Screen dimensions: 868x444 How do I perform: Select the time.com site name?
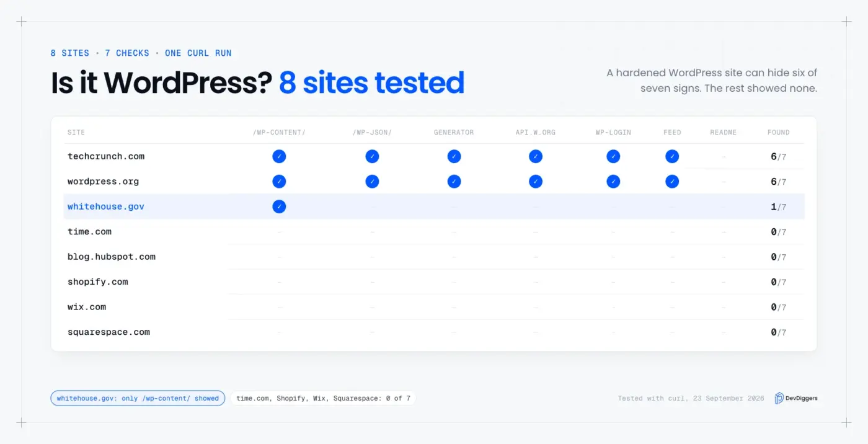pos(90,232)
